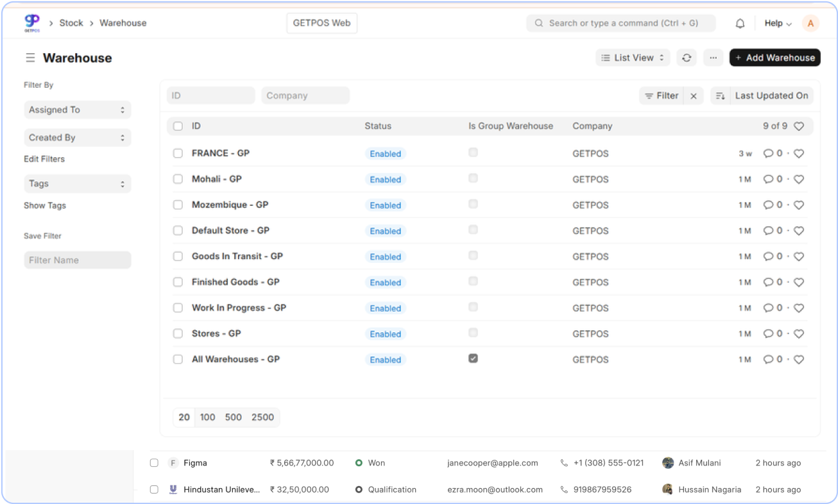The width and height of the screenshot is (838, 504).
Task: Click the Filter Name input field
Action: coord(77,260)
